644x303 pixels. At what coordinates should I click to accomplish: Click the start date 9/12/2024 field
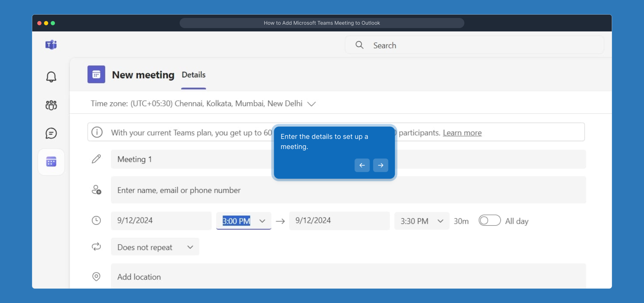click(161, 221)
